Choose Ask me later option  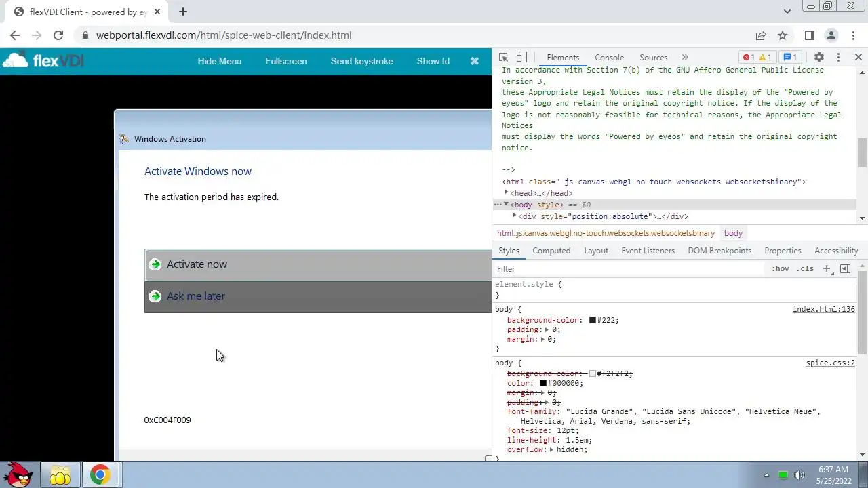pyautogui.click(x=318, y=297)
